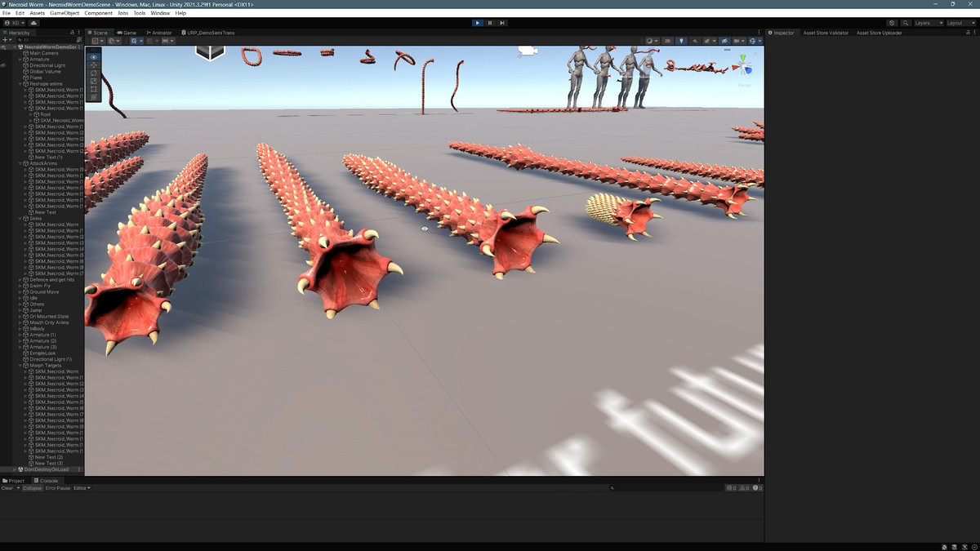980x551 pixels.
Task: Open the Editor dropdown in Console
Action: pos(82,488)
